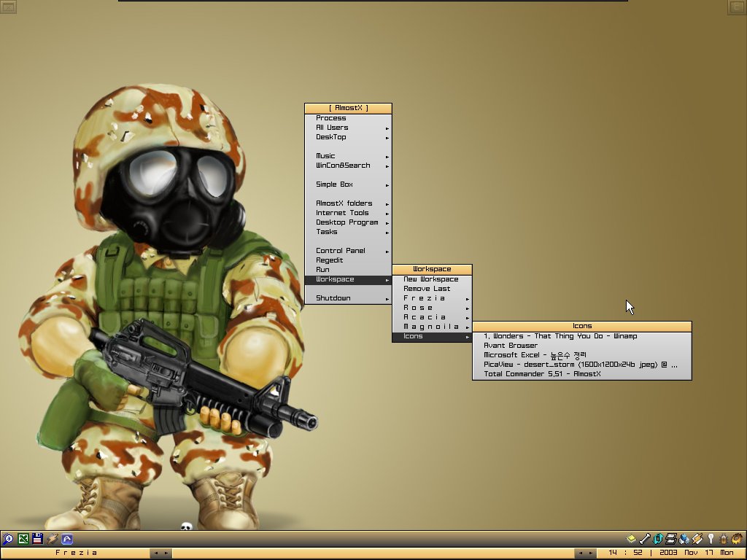Screen dimensions: 747x560
Task: Click the 14 : 52 clock display
Action: (x=625, y=553)
